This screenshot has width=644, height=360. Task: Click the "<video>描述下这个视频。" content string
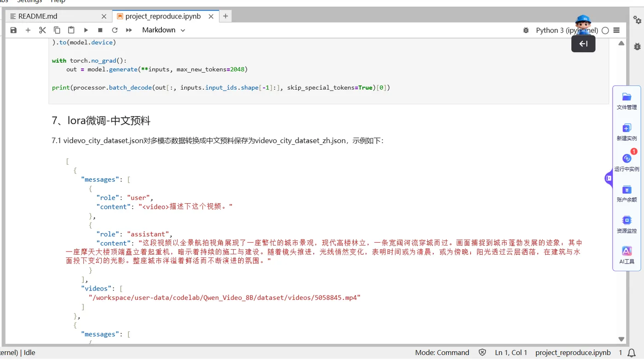point(185,207)
